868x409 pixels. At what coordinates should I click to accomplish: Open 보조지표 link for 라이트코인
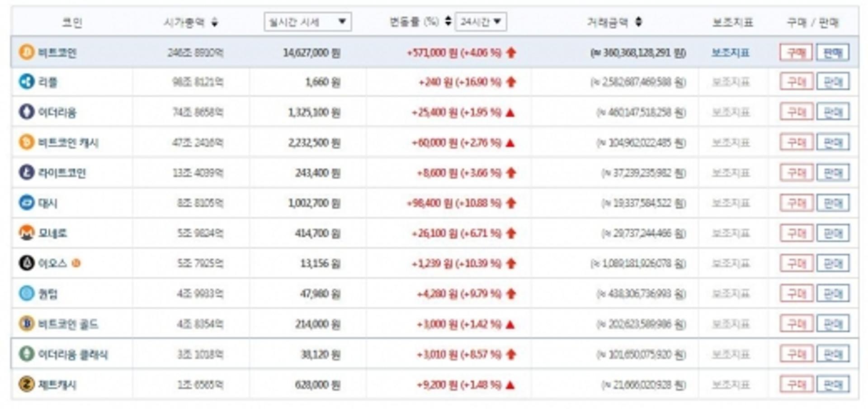(x=731, y=172)
